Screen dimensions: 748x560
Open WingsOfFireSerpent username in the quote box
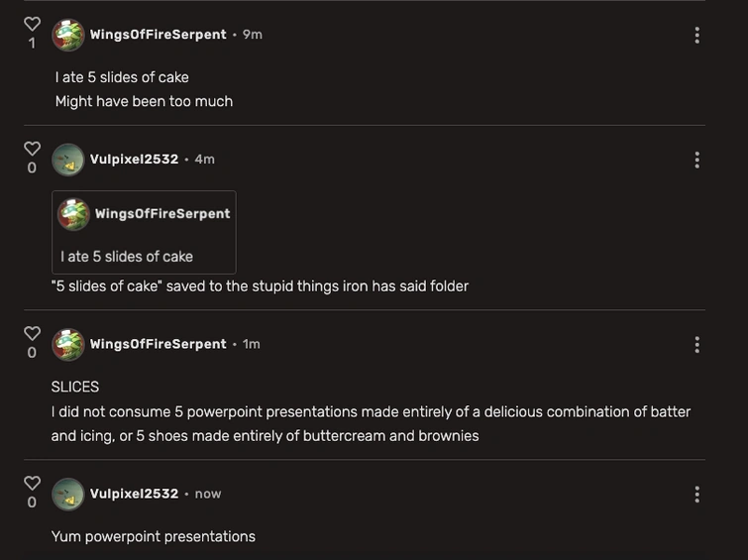[x=162, y=214]
